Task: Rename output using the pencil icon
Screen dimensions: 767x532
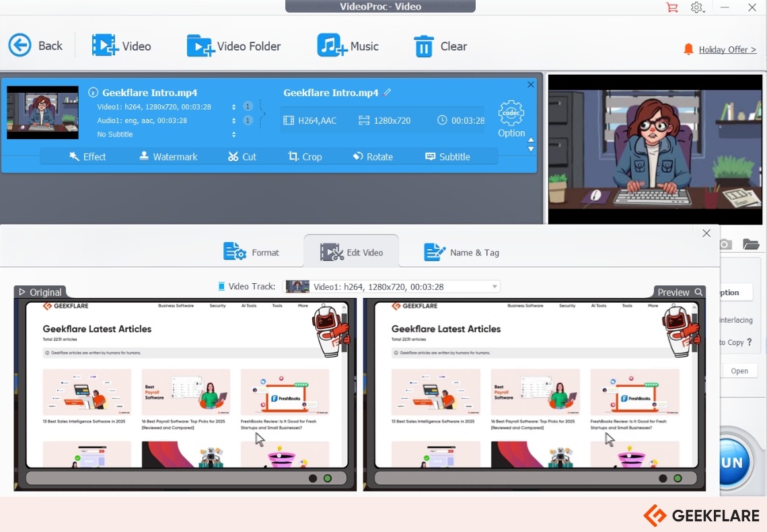Action: (388, 92)
